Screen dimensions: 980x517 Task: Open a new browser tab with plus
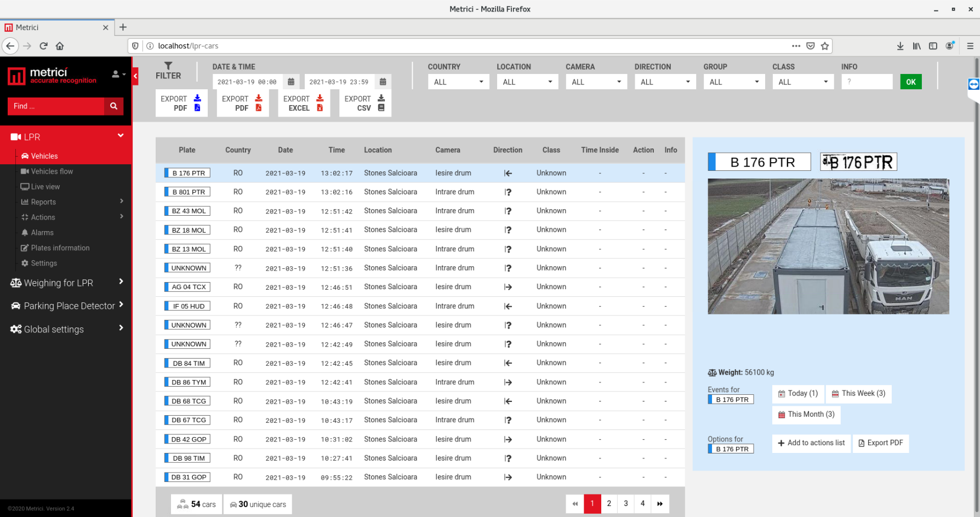tap(123, 27)
